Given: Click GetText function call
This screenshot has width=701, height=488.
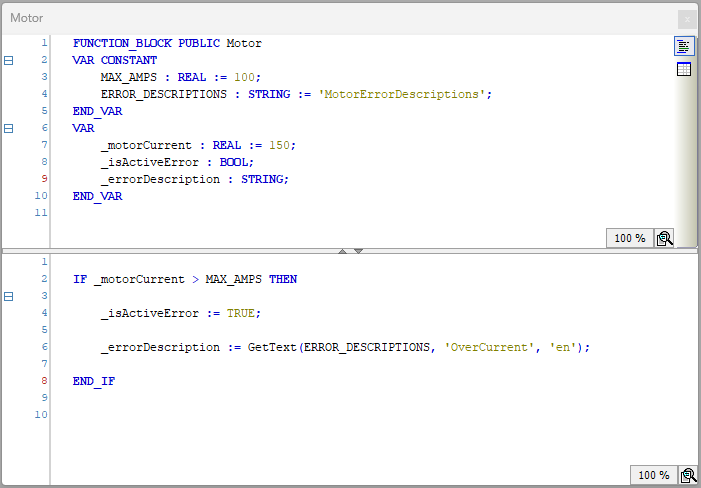Looking at the screenshot, I should 272,348.
